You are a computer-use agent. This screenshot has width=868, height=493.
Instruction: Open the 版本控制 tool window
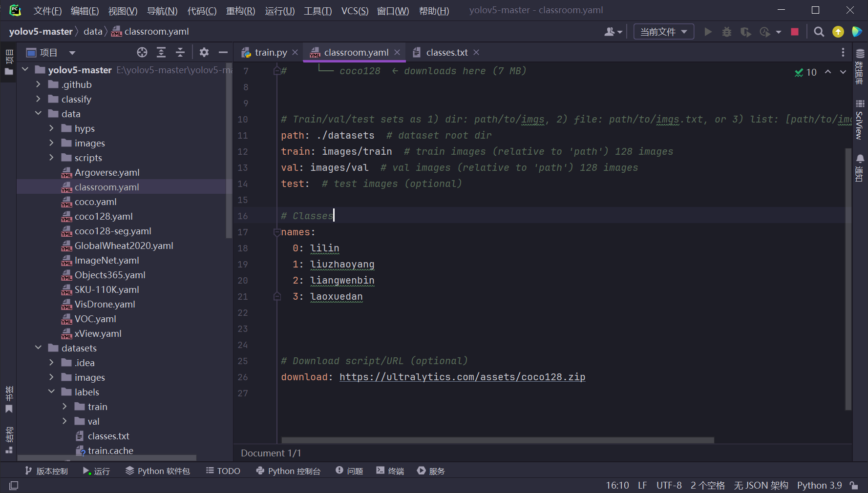click(46, 471)
